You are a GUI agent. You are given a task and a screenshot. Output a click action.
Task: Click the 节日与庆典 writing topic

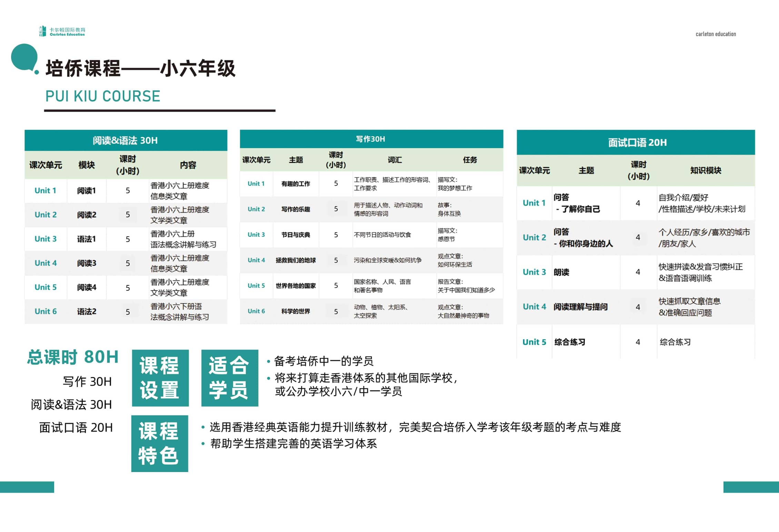pos(296,235)
